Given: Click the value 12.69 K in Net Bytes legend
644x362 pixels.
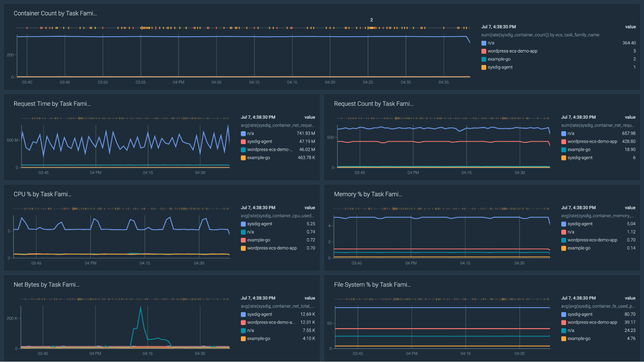Looking at the screenshot, I should pyautogui.click(x=308, y=314).
